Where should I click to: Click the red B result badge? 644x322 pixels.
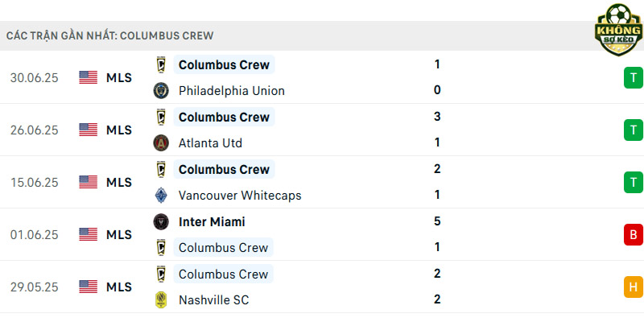point(634,234)
